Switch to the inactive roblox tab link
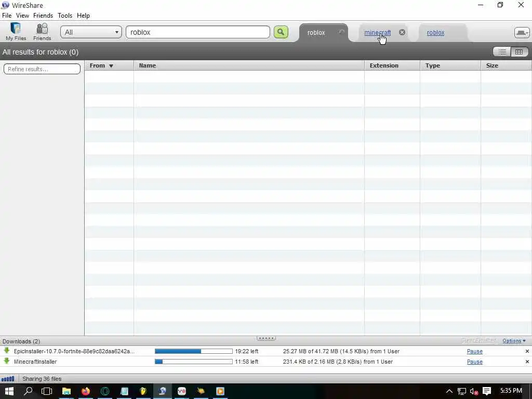 [435, 33]
